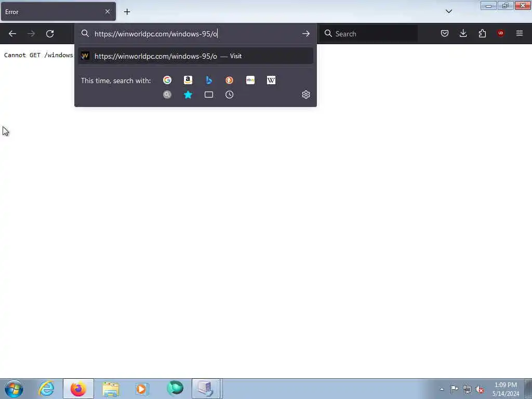
Task: Click the Go arrow in the address bar
Action: (x=305, y=34)
